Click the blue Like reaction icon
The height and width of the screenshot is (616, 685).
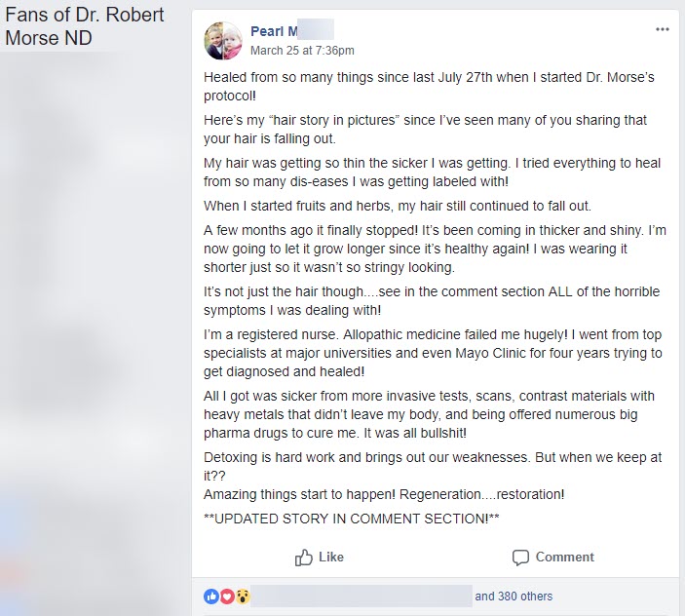click(x=210, y=596)
